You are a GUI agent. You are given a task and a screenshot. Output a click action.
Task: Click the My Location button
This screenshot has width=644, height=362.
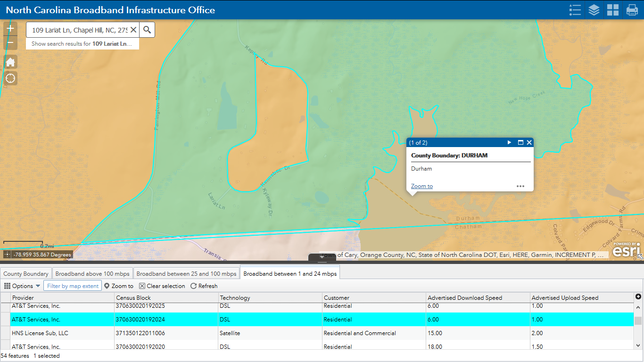[10, 78]
